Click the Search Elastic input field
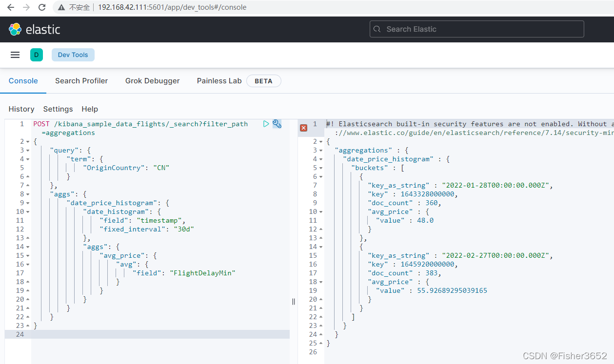This screenshot has width=614, height=364. pyautogui.click(x=476, y=29)
